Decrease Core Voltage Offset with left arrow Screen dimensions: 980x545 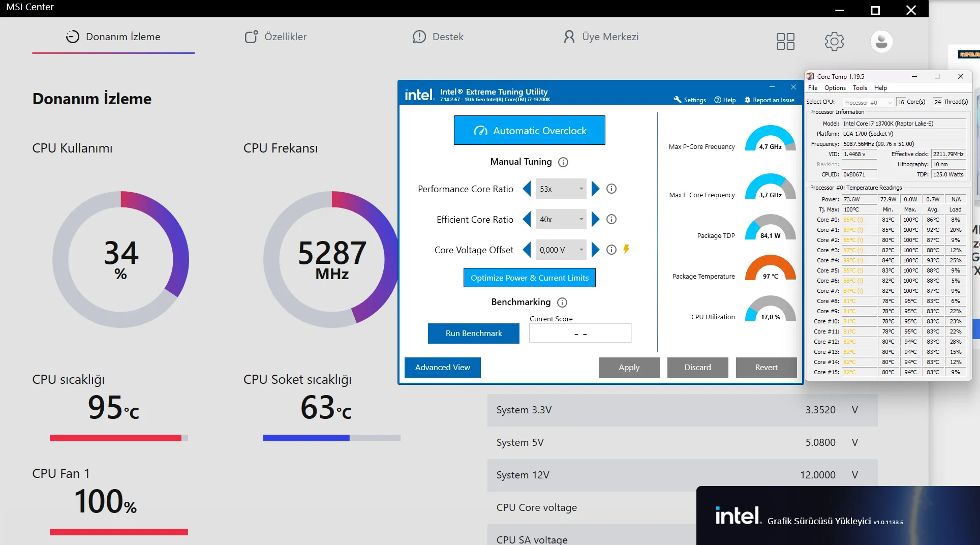coord(527,250)
